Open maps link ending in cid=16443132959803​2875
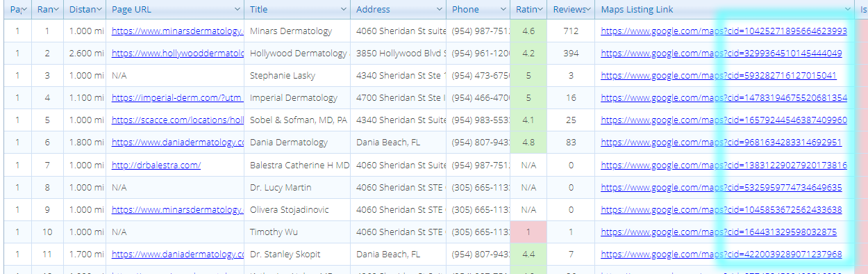Viewport: 868px width, 274px height. (x=719, y=232)
